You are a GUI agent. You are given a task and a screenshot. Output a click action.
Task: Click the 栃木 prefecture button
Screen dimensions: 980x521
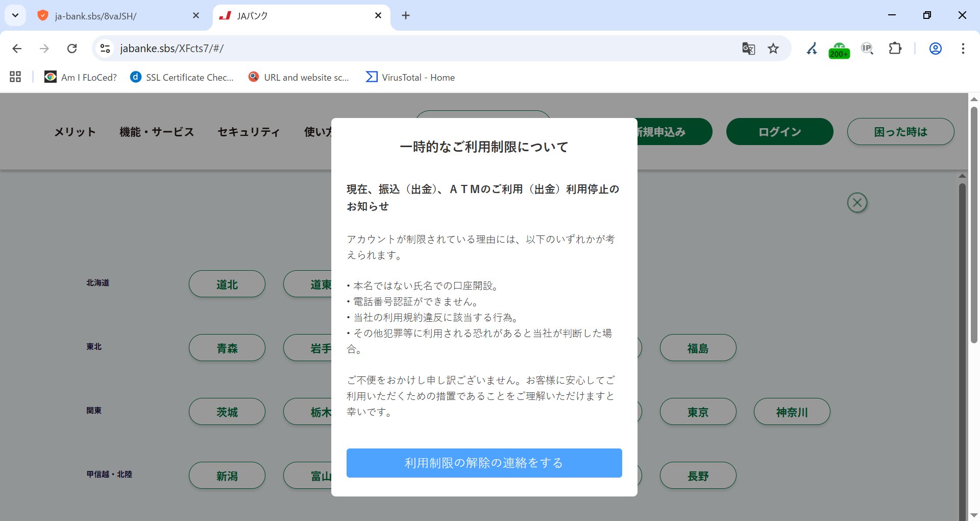(308, 412)
